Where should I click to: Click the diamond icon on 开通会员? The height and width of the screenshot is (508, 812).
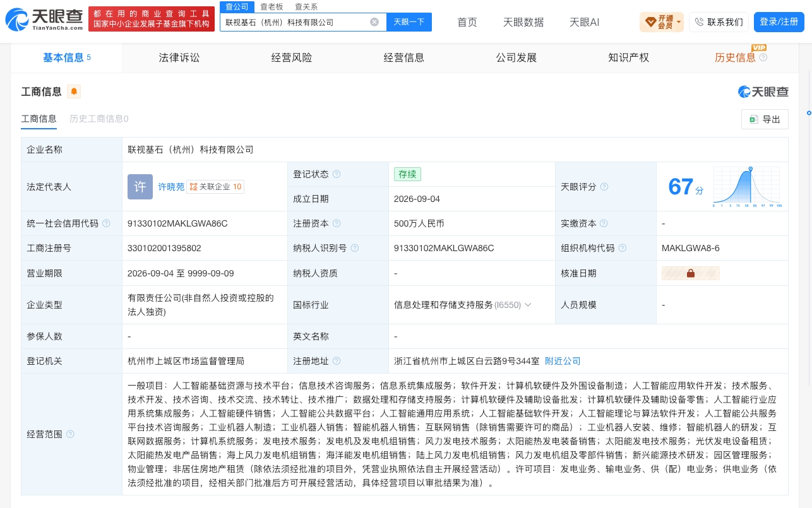point(650,22)
